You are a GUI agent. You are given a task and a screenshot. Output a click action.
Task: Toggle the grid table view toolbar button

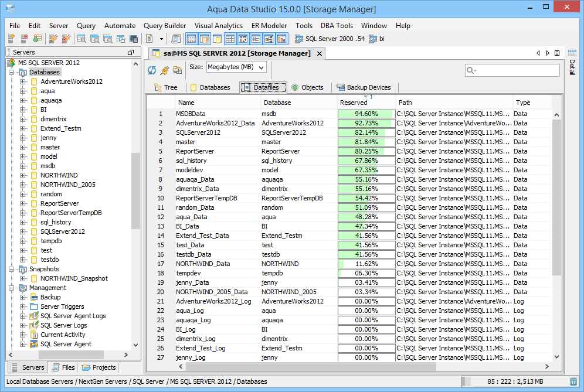click(x=230, y=39)
